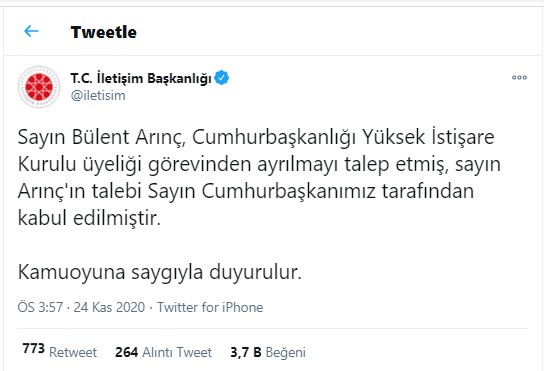Click the line Kamuoyuna saygıyla duyurulur
Viewport: 544px width, 371px height.
pyautogui.click(x=160, y=272)
